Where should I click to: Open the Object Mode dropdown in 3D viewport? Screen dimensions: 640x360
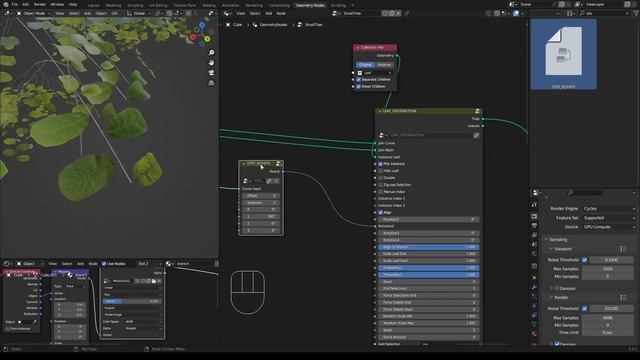(x=33, y=13)
